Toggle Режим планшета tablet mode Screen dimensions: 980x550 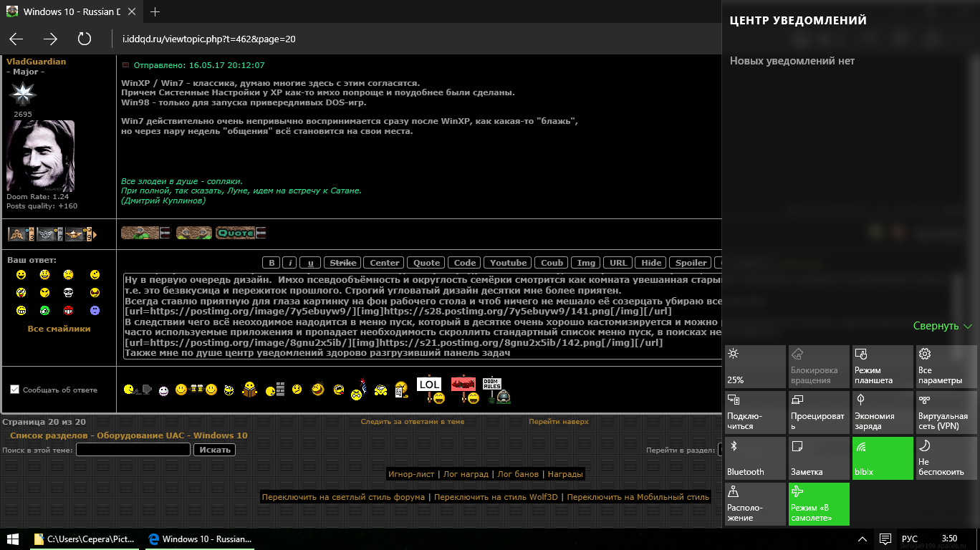[883, 366]
